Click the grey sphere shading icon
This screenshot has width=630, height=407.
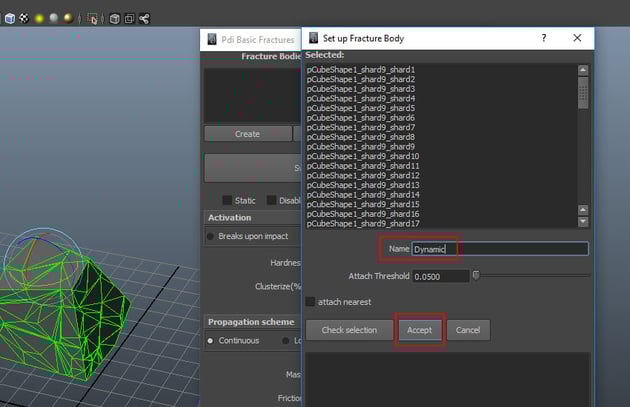53,18
